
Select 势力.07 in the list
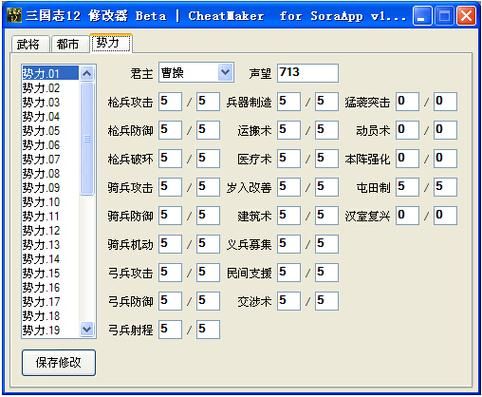click(50, 159)
